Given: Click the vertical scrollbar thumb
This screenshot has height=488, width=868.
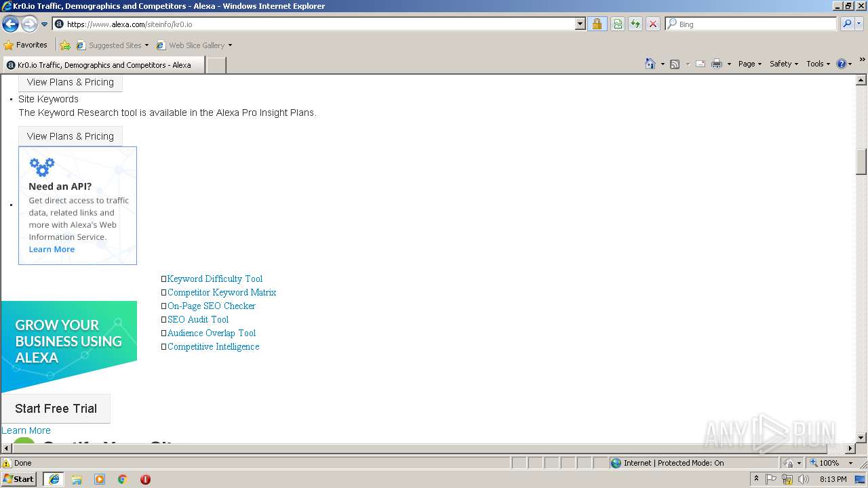Looking at the screenshot, I should (x=861, y=161).
